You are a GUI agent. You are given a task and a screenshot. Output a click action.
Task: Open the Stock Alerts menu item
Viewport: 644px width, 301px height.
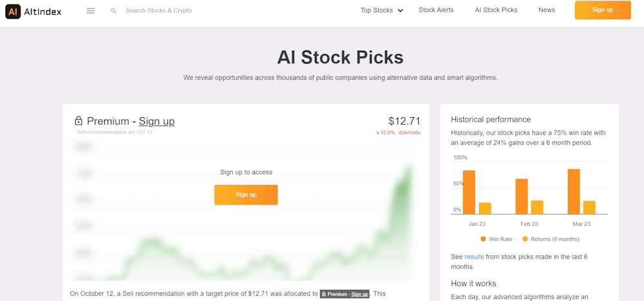tap(436, 10)
